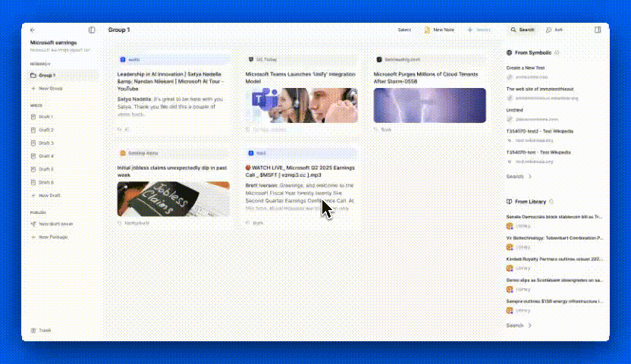This screenshot has height=364, width=631.
Task: Click the New Note page icon
Action: (x=427, y=30)
